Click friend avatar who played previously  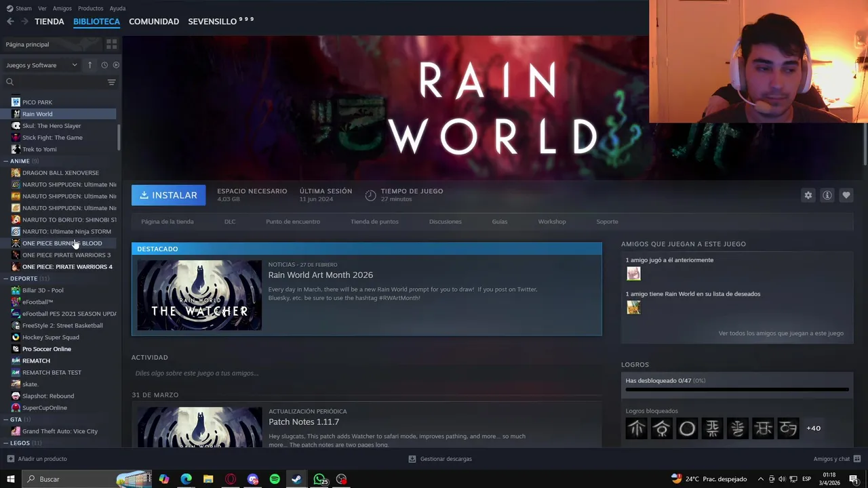[x=633, y=273]
